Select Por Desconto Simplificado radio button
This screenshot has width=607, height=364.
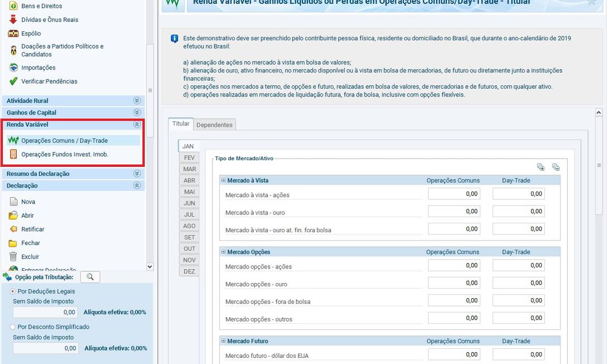coord(13,327)
